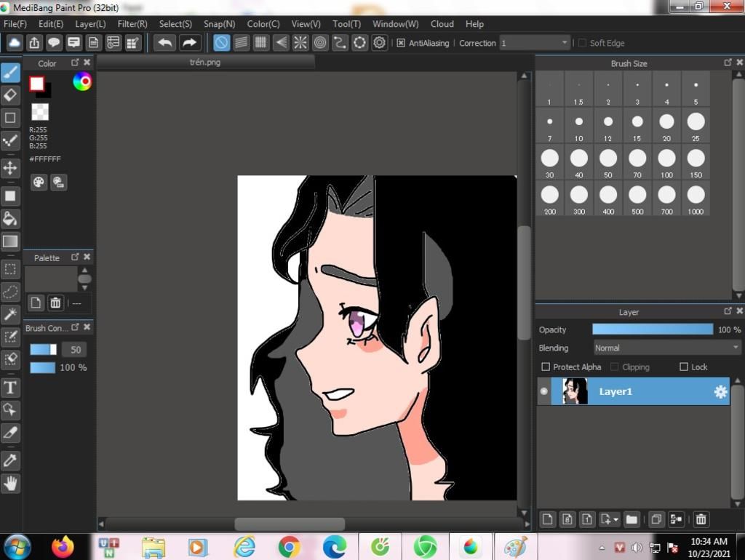
Task: Select the Bucket fill tool
Action: 10,218
